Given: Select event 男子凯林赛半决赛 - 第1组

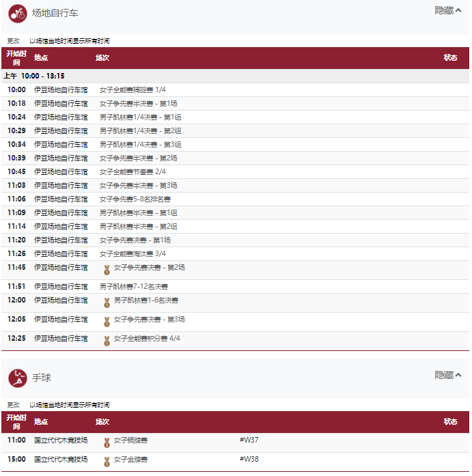Looking at the screenshot, I should (139, 213).
